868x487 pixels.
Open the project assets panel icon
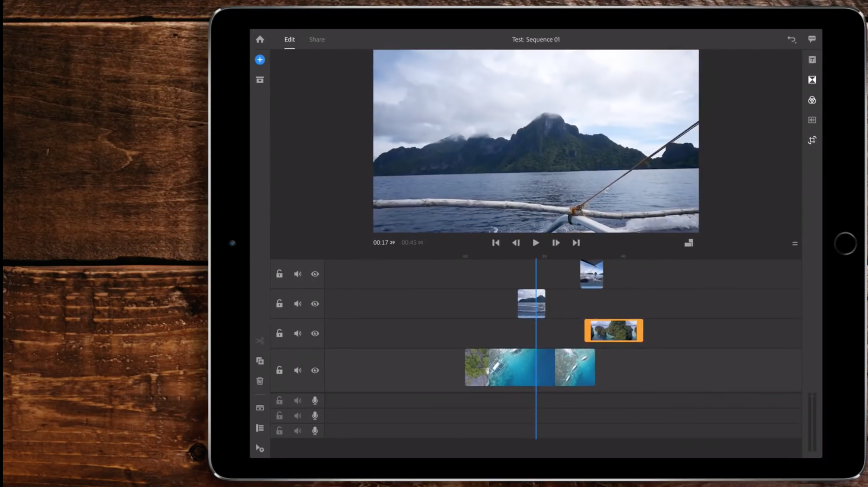(260, 80)
